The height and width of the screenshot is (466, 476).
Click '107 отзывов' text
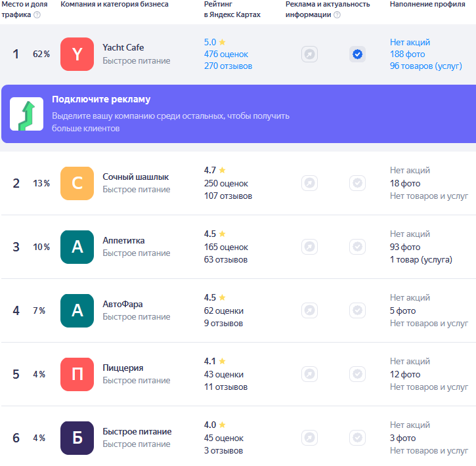tap(228, 196)
